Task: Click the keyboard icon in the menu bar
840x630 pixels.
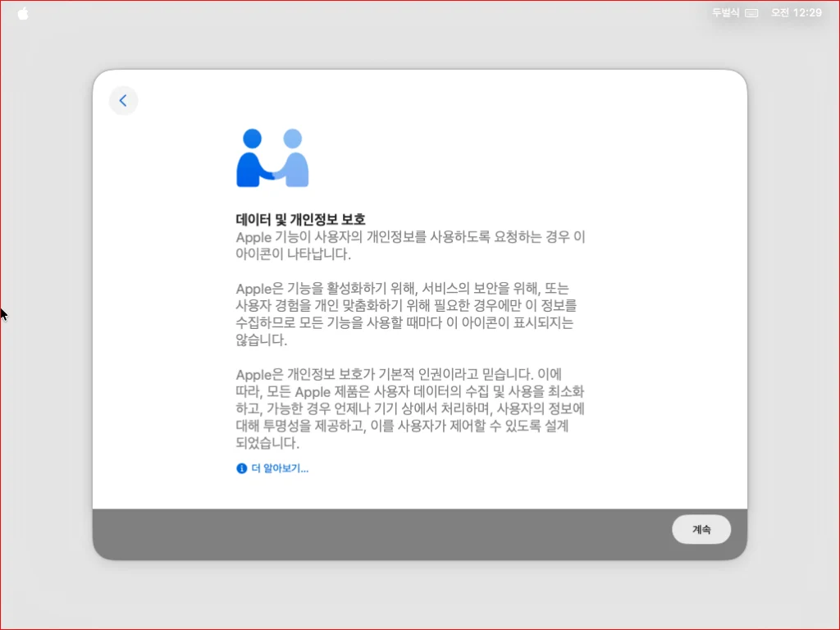Action: click(x=751, y=13)
